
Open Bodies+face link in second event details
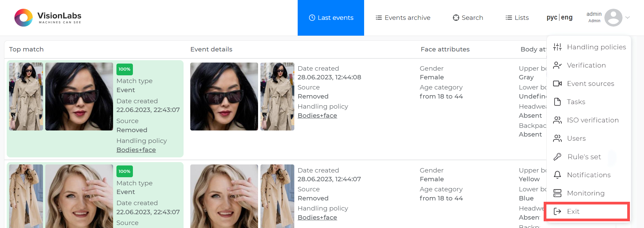click(317, 217)
